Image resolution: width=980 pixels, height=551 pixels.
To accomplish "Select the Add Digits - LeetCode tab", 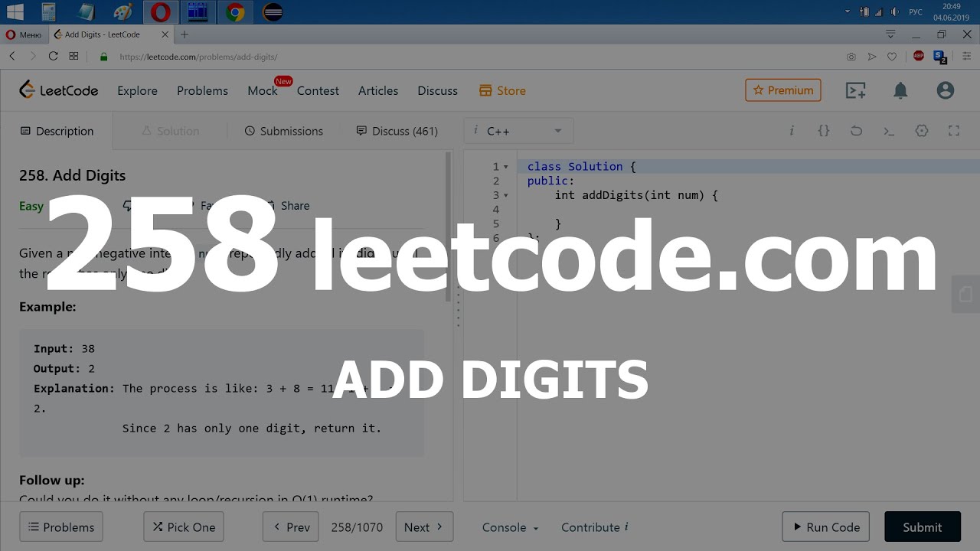I will pos(111,34).
